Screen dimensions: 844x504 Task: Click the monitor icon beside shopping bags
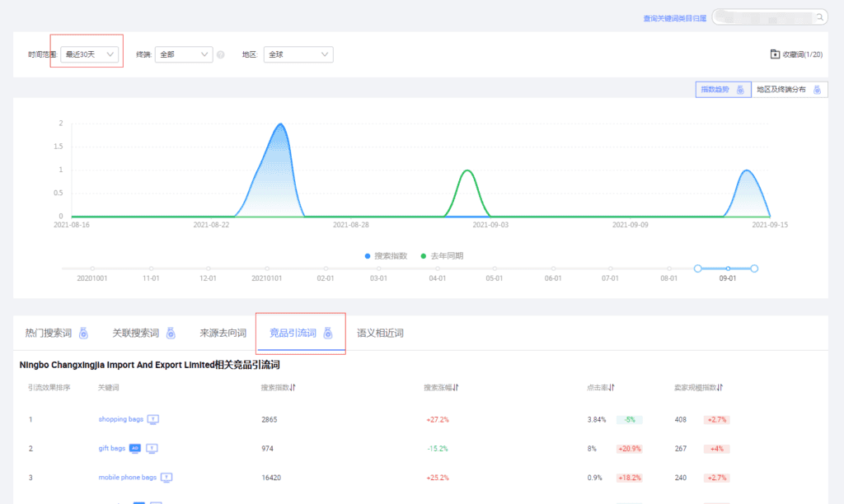[x=153, y=419]
